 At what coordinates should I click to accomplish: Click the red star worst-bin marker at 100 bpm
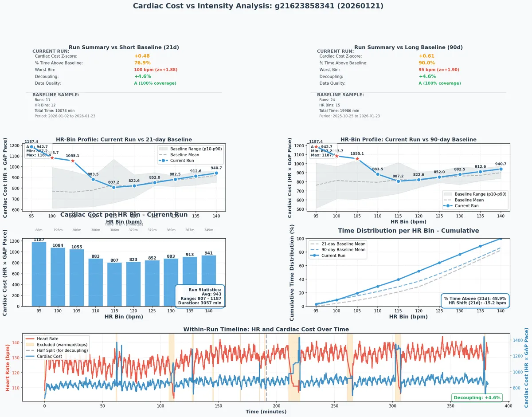[53, 158]
